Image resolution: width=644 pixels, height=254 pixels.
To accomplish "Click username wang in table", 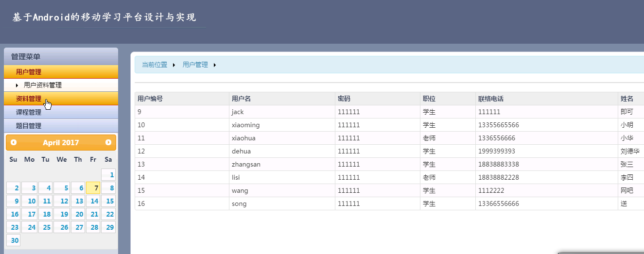I will pyautogui.click(x=240, y=190).
